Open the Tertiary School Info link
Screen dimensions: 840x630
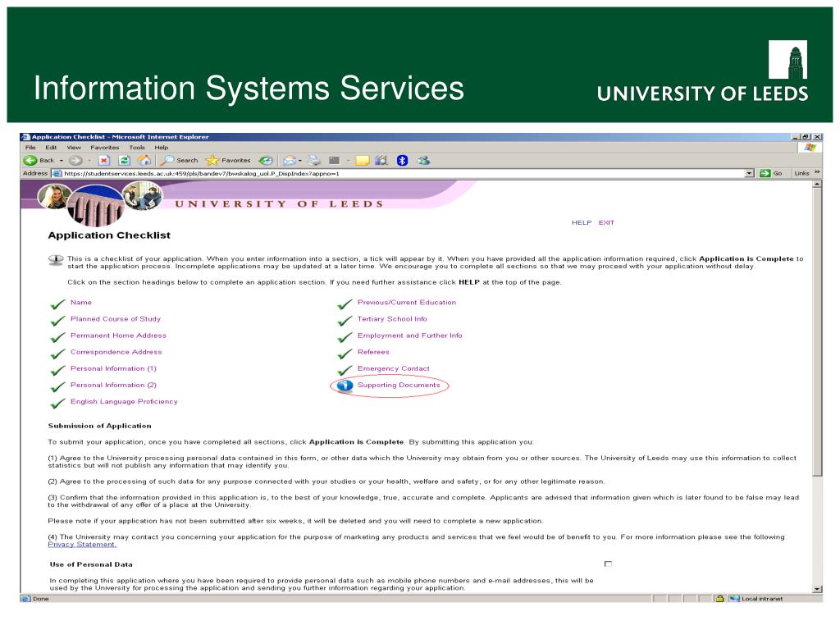pos(392,319)
